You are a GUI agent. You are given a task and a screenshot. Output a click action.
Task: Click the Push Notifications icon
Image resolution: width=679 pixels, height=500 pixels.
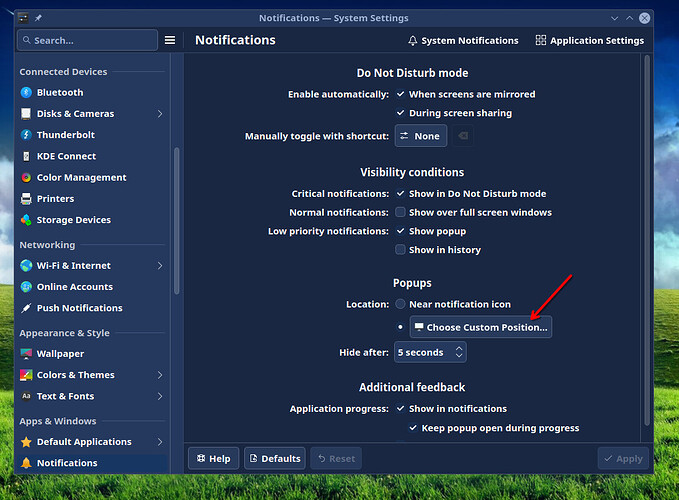tap(26, 308)
